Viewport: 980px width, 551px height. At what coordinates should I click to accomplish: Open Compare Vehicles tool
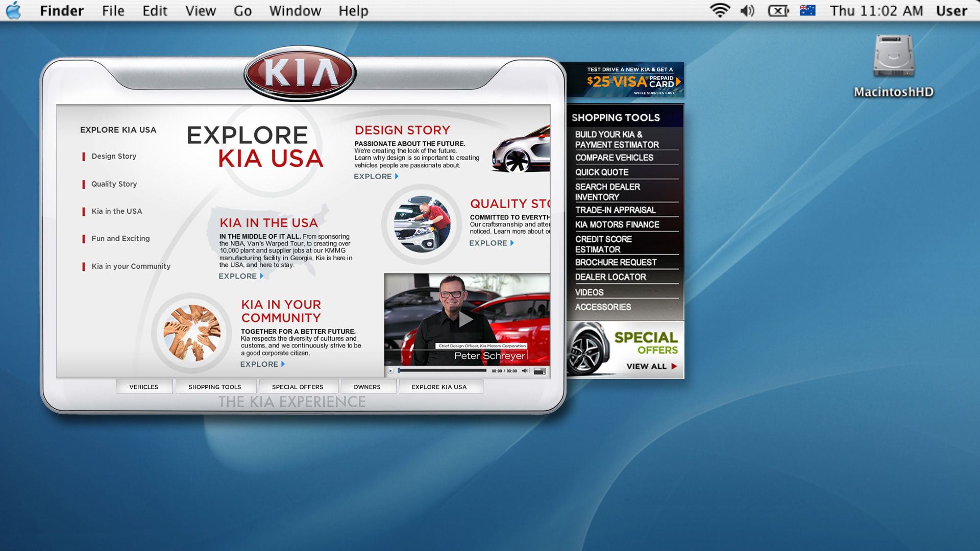coord(614,158)
